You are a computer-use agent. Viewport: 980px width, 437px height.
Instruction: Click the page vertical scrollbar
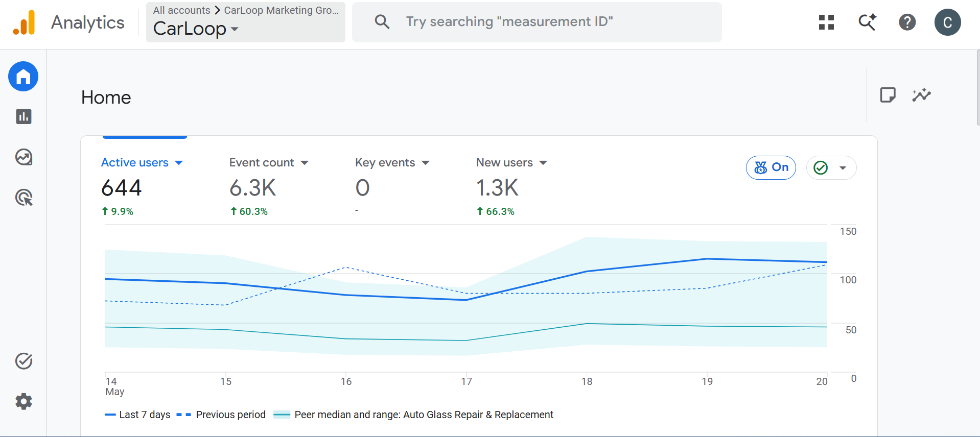[977, 87]
